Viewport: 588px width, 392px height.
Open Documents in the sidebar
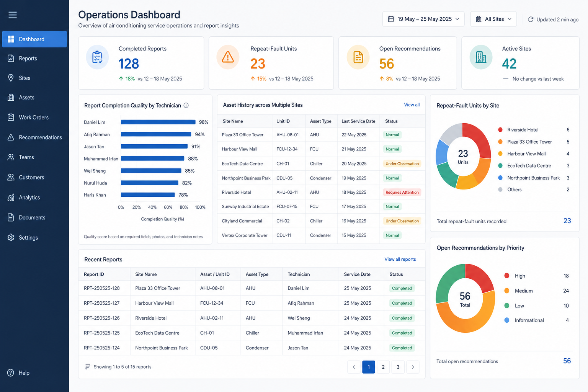click(34, 217)
